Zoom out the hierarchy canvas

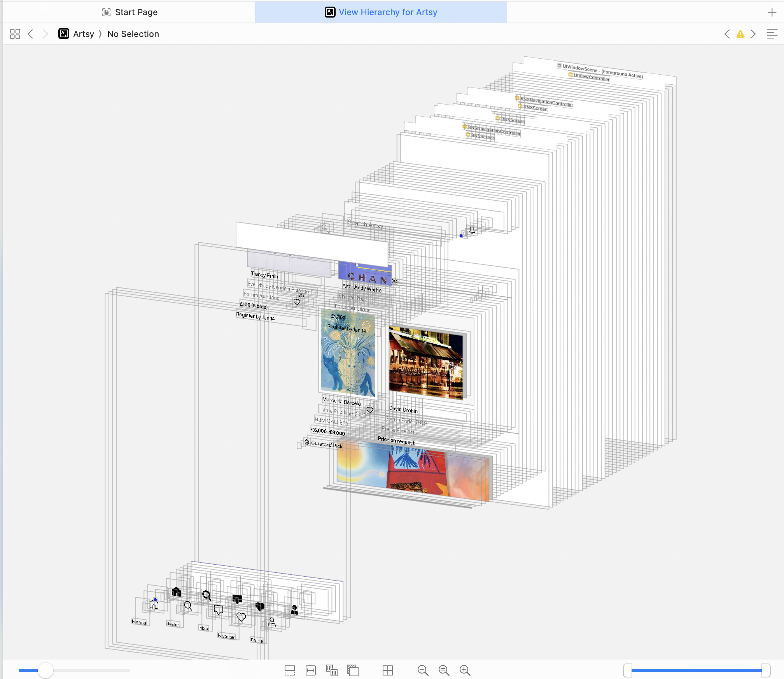pyautogui.click(x=423, y=670)
